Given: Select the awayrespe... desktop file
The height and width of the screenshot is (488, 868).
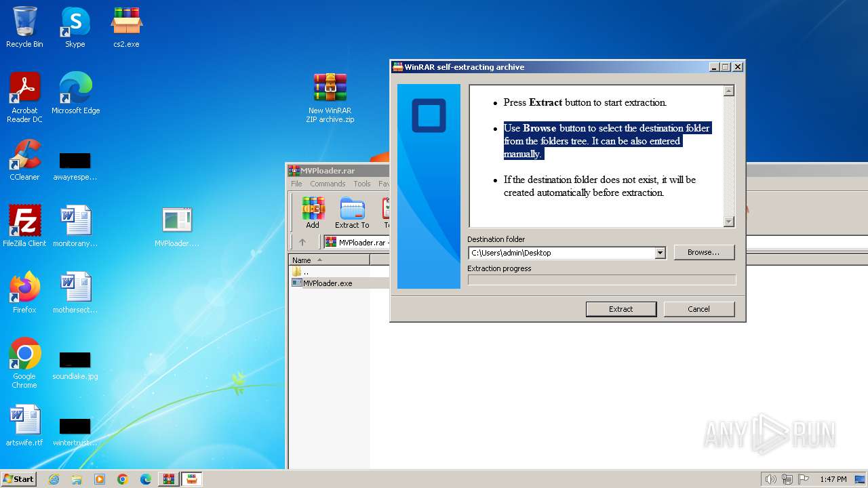Looking at the screenshot, I should pos(75,167).
